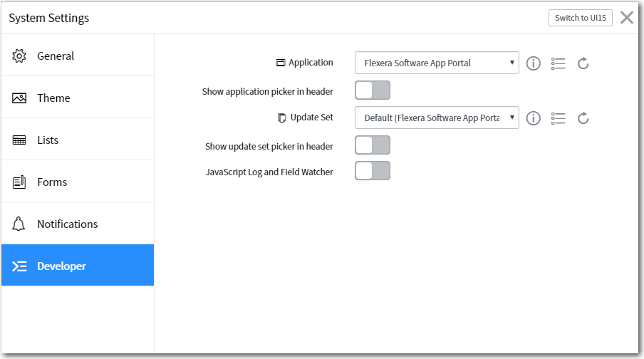Turn on JavaScript Log and Field Watcher
The width and height of the screenshot is (644, 359).
(x=373, y=171)
